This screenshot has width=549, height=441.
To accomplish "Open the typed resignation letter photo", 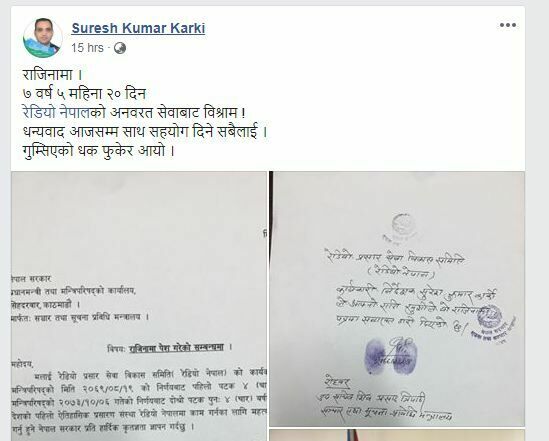I will (x=139, y=306).
